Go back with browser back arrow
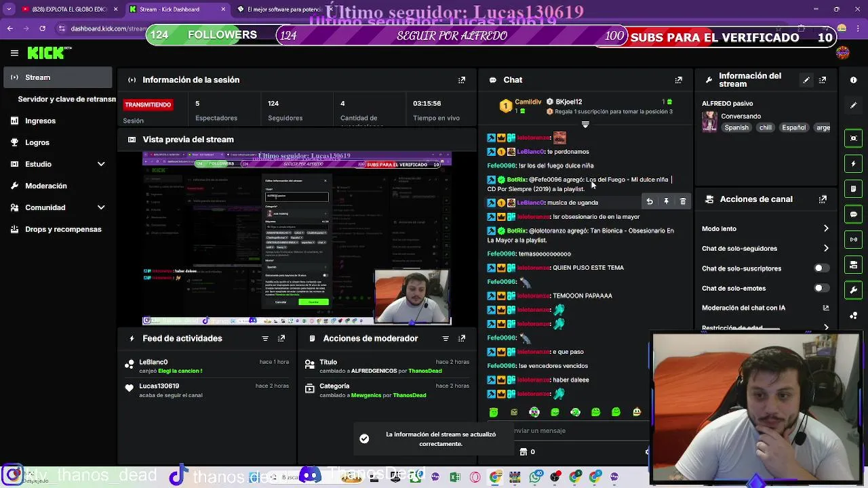868x488 pixels. [9, 28]
